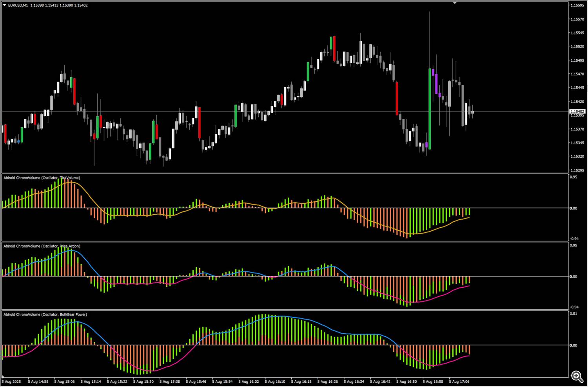The height and width of the screenshot is (387, 588).
Task: Click the 5 Aug 15:22 time label
Action: (117, 382)
